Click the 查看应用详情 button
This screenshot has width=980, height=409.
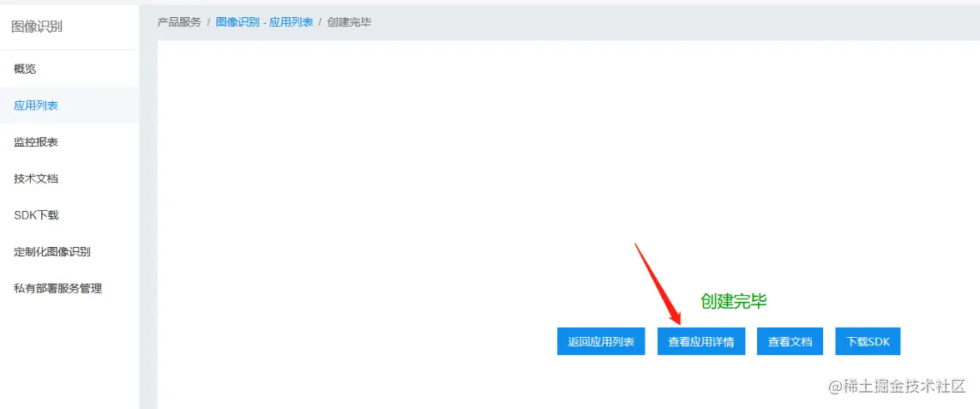pos(701,341)
